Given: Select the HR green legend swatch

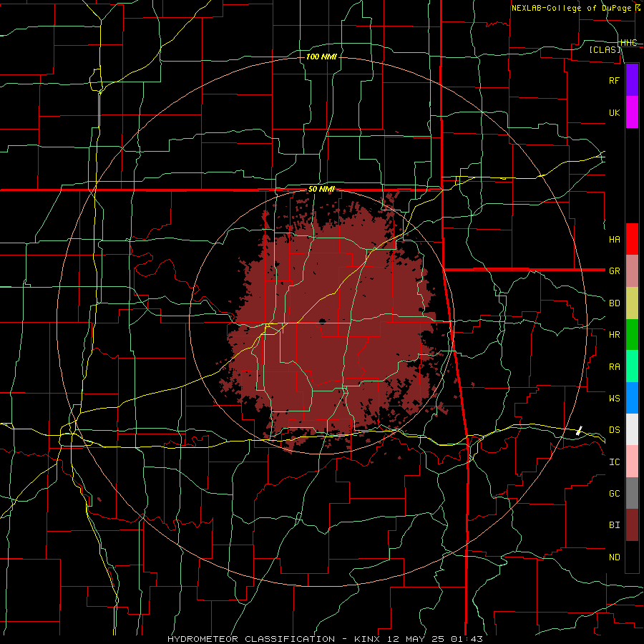Looking at the screenshot, I should click(x=632, y=335).
